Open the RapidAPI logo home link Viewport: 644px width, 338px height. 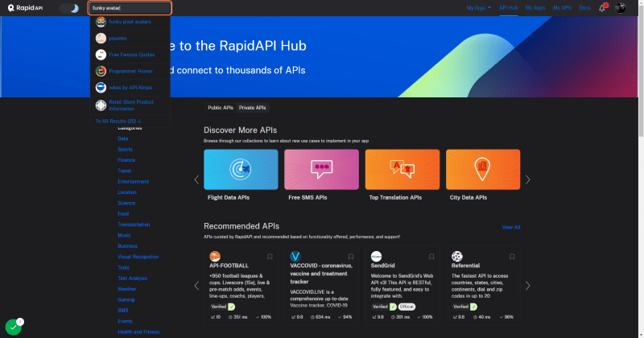25,8
